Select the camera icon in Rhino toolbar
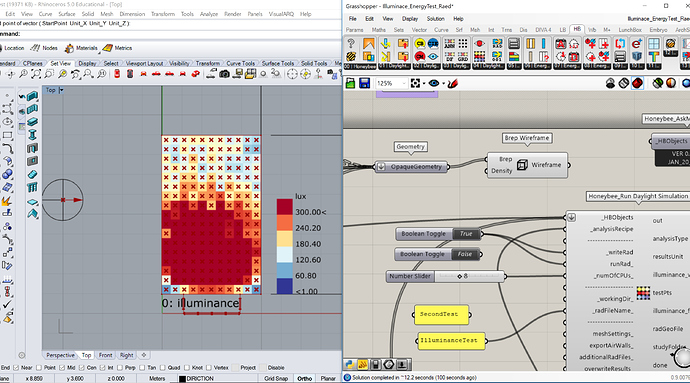Image resolution: width=690 pixels, height=383 pixels. click(224, 74)
